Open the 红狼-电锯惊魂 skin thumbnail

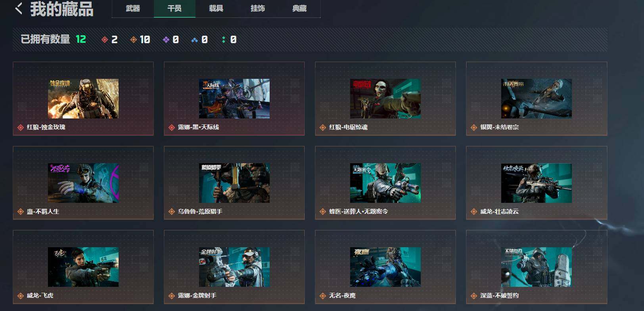pyautogui.click(x=385, y=99)
